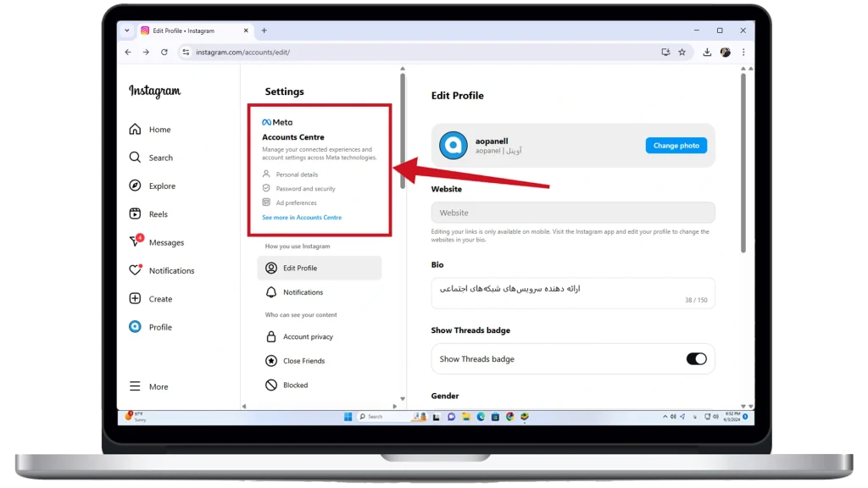
Task: Open a new browser tab
Action: 264,30
